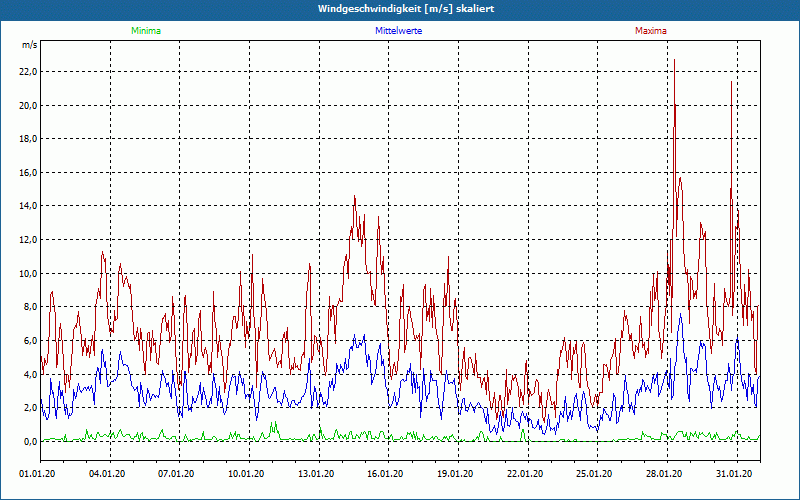
Task: Click the 2,0 y-axis value
Action: (31, 408)
